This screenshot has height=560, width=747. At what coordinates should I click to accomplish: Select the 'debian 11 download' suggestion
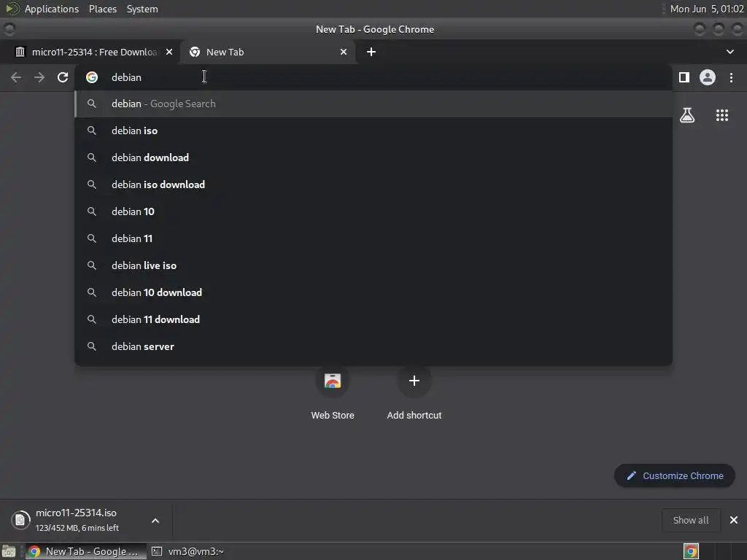pyautogui.click(x=373, y=319)
